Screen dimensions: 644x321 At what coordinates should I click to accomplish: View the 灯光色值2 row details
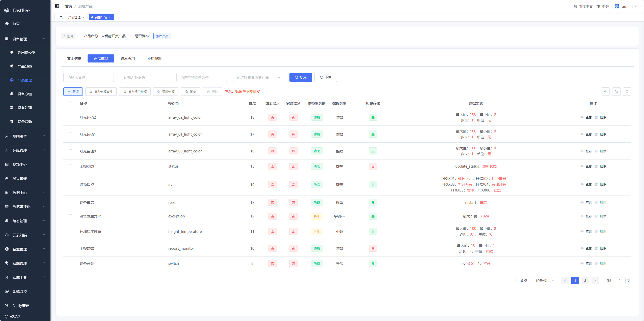click(586, 117)
